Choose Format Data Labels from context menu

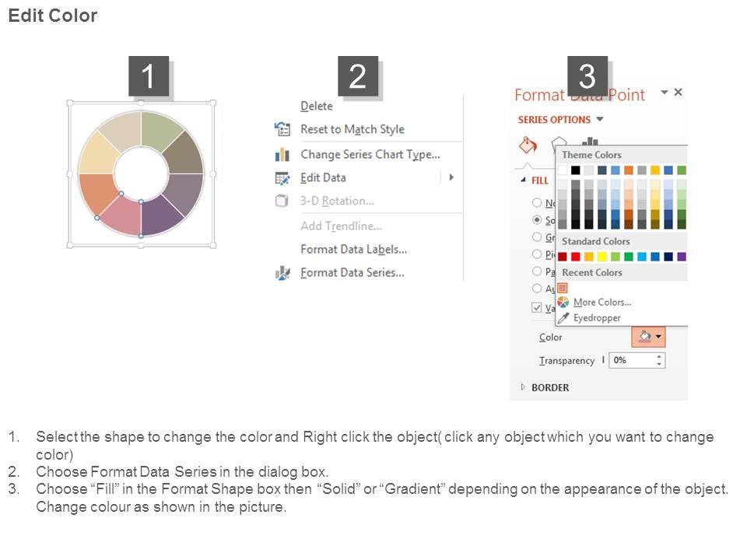[353, 250]
